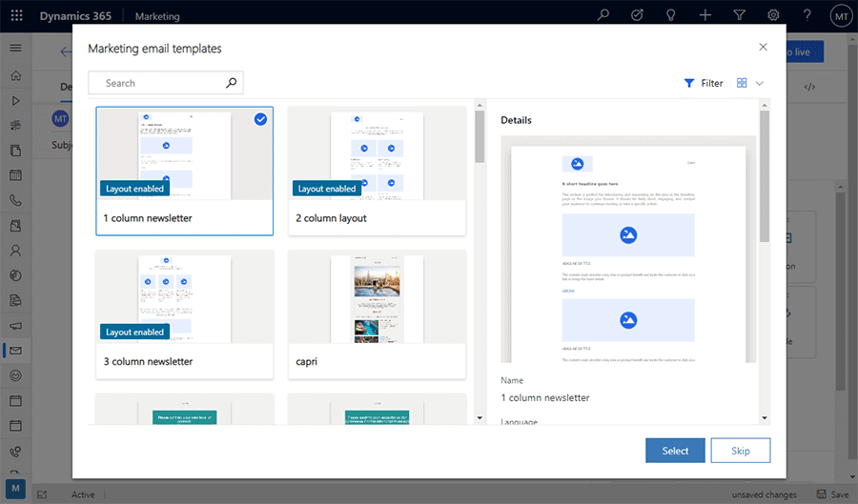Open the Assistant lightbulb icon
This screenshot has width=858, height=504.
point(670,16)
